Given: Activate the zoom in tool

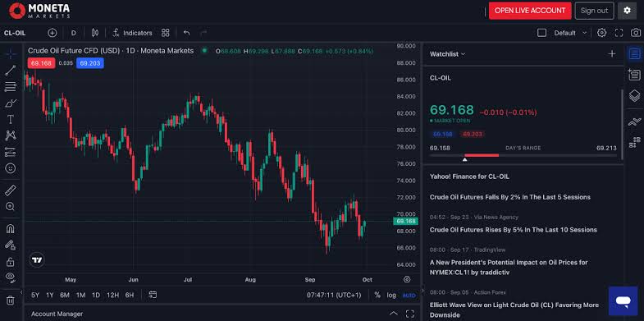Looking at the screenshot, I should pos(11,207).
